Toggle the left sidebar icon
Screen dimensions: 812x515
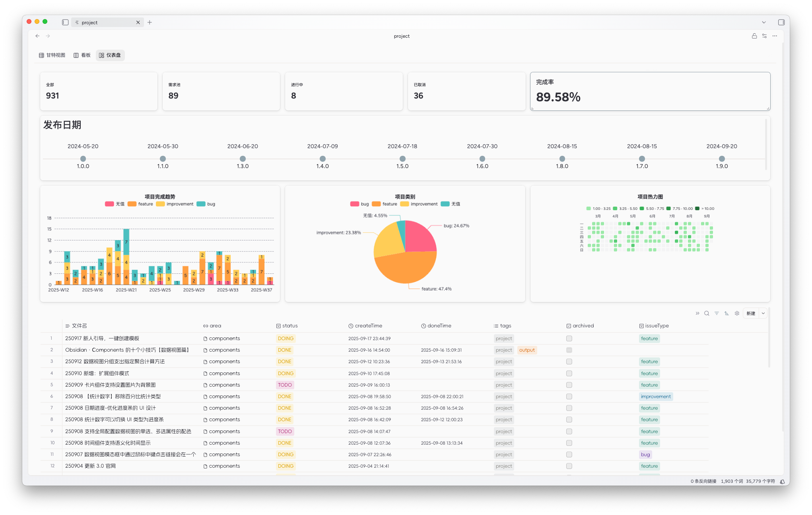coord(65,22)
